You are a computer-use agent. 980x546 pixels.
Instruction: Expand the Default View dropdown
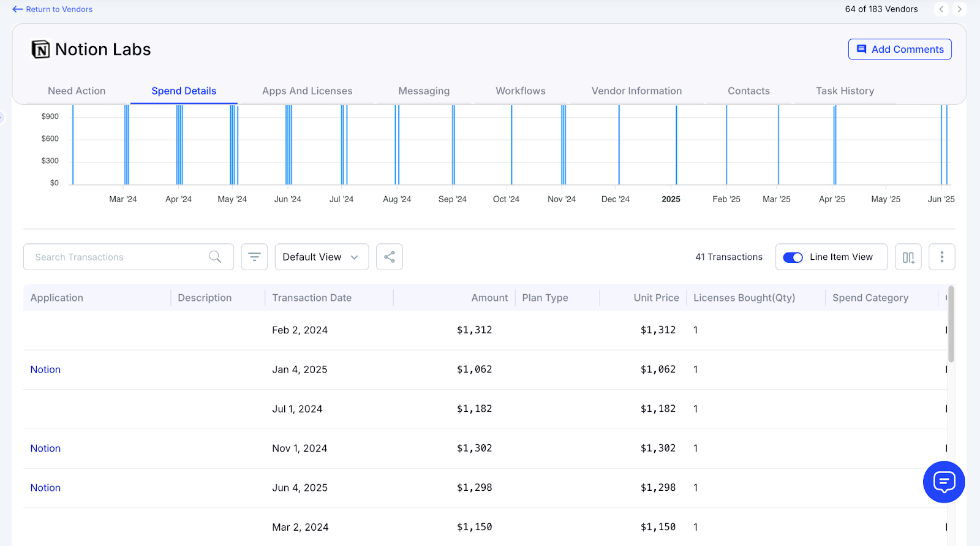tap(322, 257)
